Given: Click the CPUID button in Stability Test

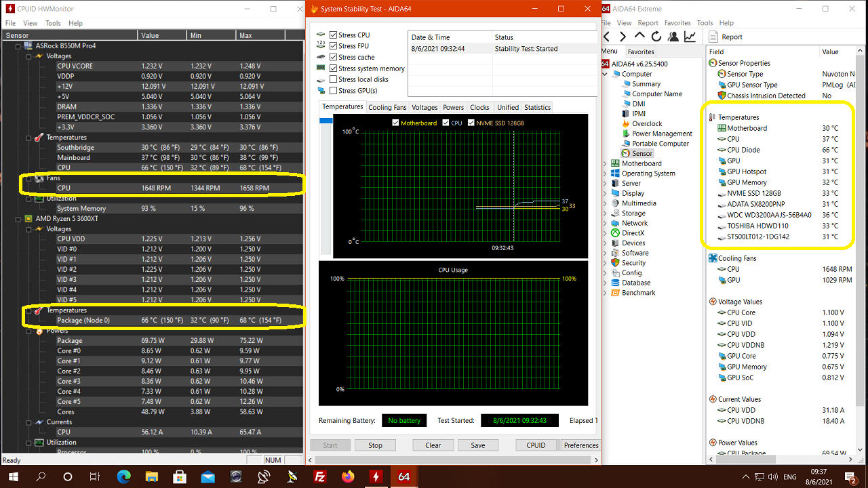Looking at the screenshot, I should [x=536, y=445].
